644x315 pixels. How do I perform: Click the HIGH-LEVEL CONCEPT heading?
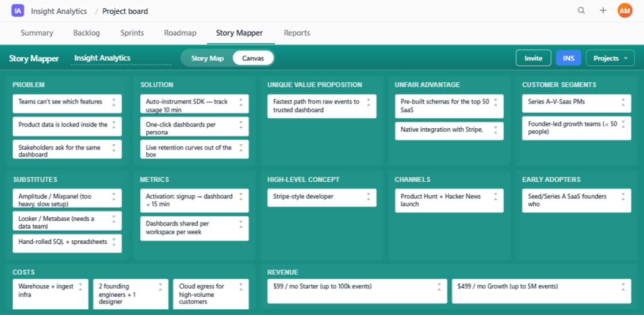point(303,179)
